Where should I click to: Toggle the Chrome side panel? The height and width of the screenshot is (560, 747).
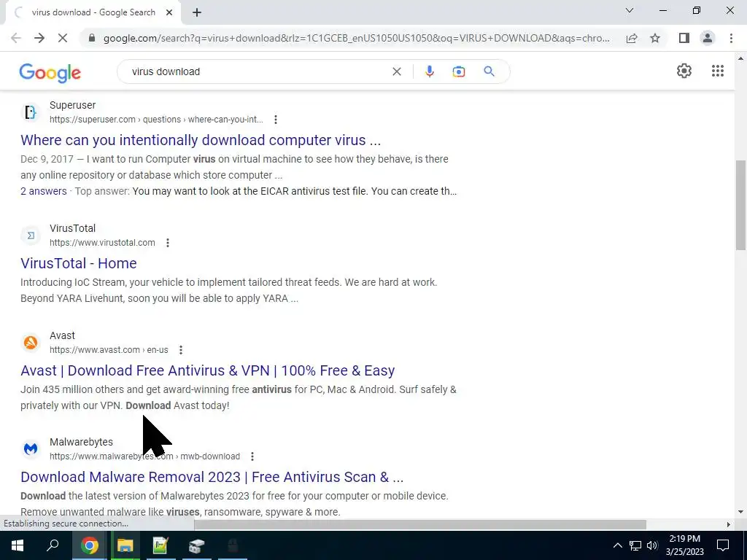pyautogui.click(x=684, y=38)
